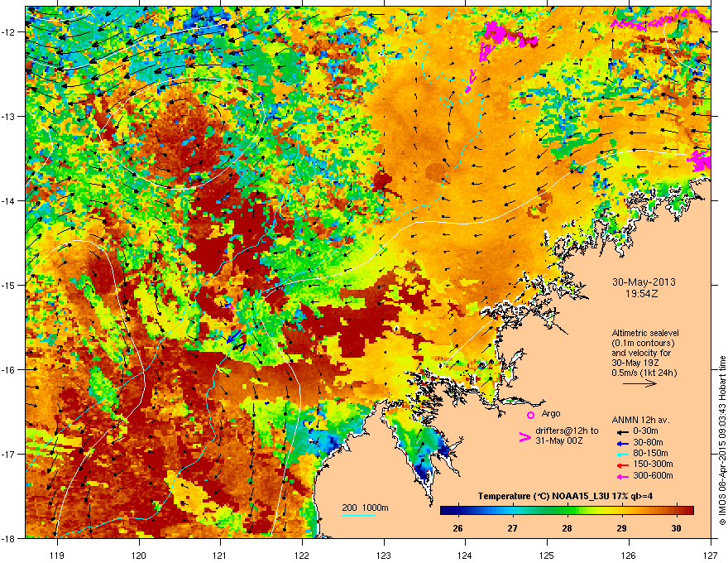Click the longitude axis label '121'
This screenshot has width=728, height=563.
pos(220,555)
